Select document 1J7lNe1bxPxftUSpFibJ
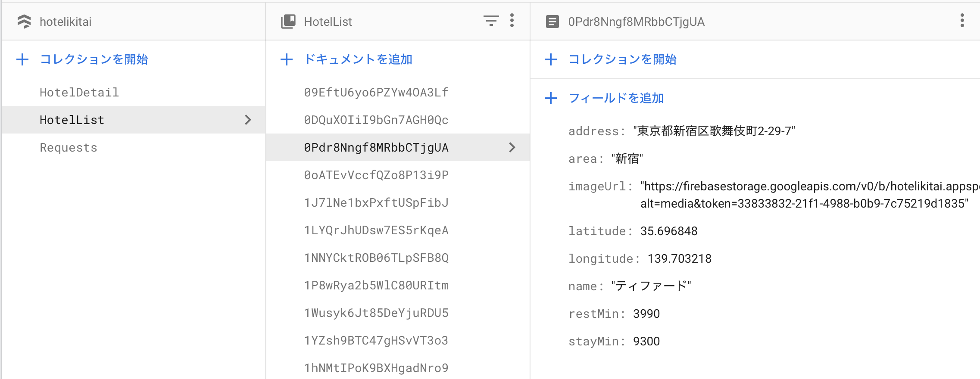This screenshot has width=980, height=379. pos(376,202)
